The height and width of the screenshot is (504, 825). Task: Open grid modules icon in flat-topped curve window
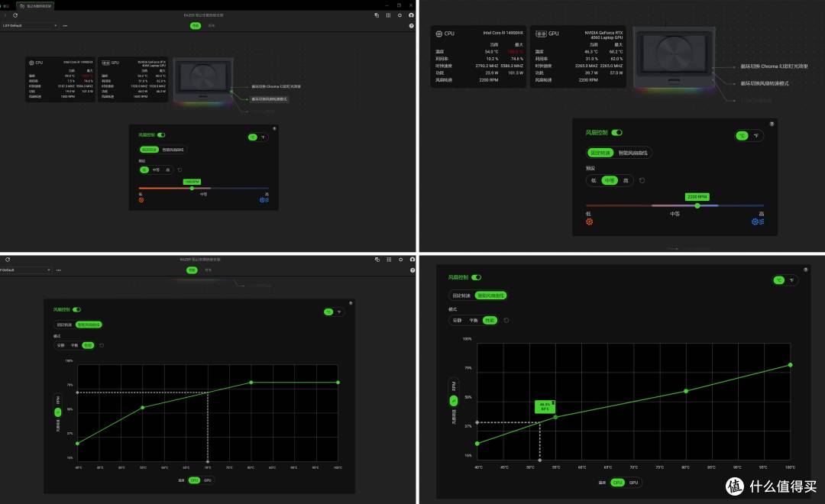(x=389, y=260)
